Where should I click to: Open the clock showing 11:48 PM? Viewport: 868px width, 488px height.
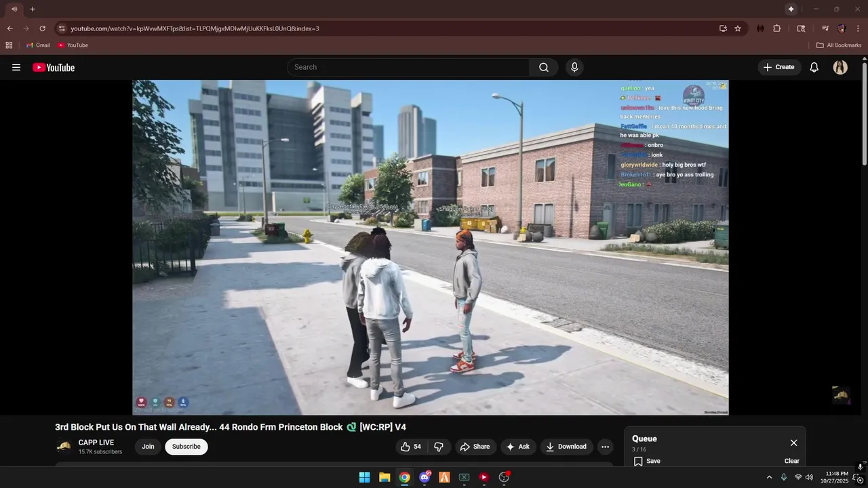click(x=835, y=477)
